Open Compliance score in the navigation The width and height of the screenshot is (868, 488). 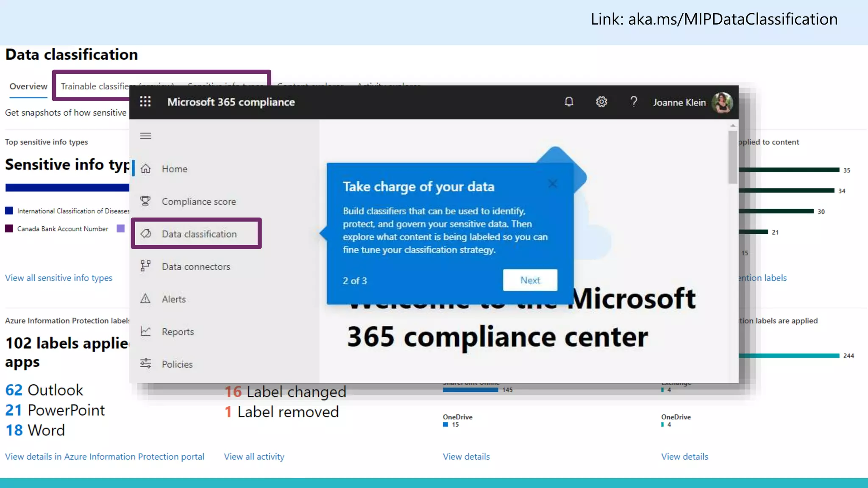pyautogui.click(x=199, y=202)
